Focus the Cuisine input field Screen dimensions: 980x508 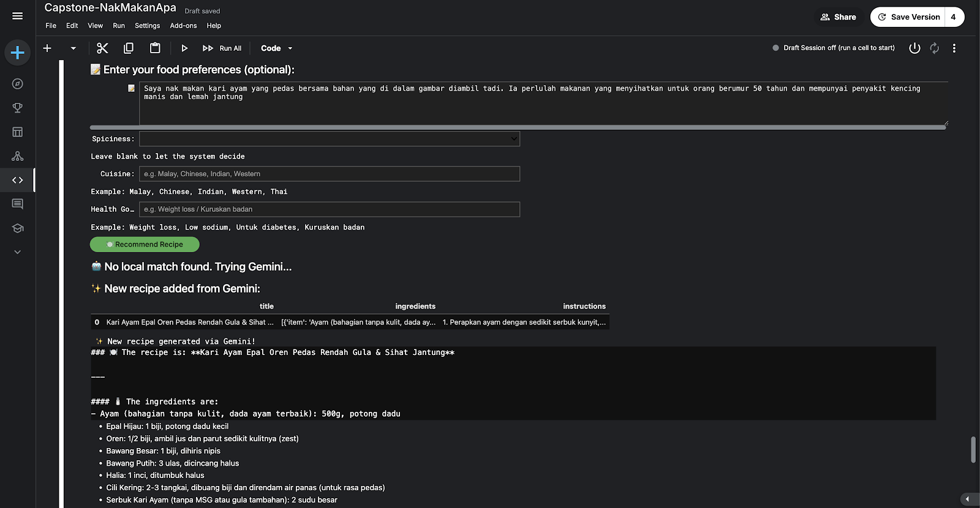coord(330,174)
